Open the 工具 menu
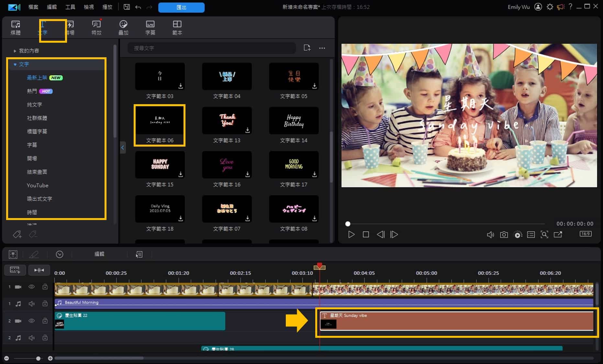Viewport: 603px width, 364px height. (70, 7)
